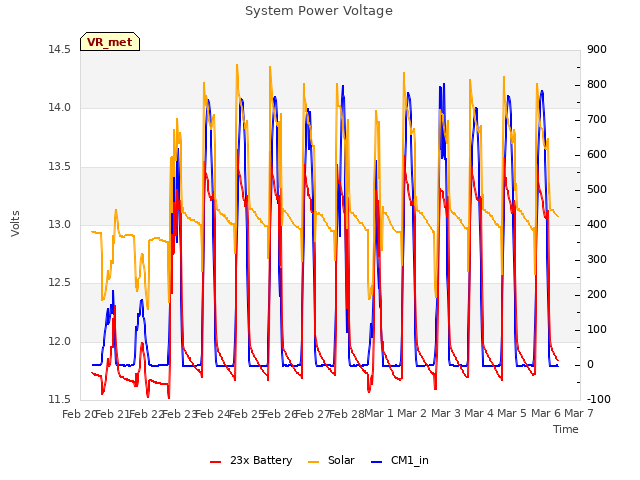The width and height of the screenshot is (640, 480).
Task: Click the 800 right axis tick label
Action: [597, 84]
